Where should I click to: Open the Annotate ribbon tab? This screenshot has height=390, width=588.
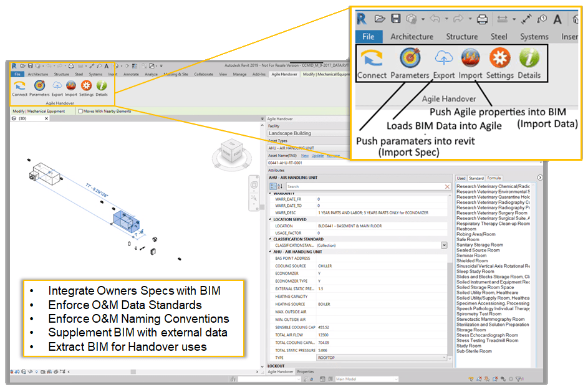point(131,74)
